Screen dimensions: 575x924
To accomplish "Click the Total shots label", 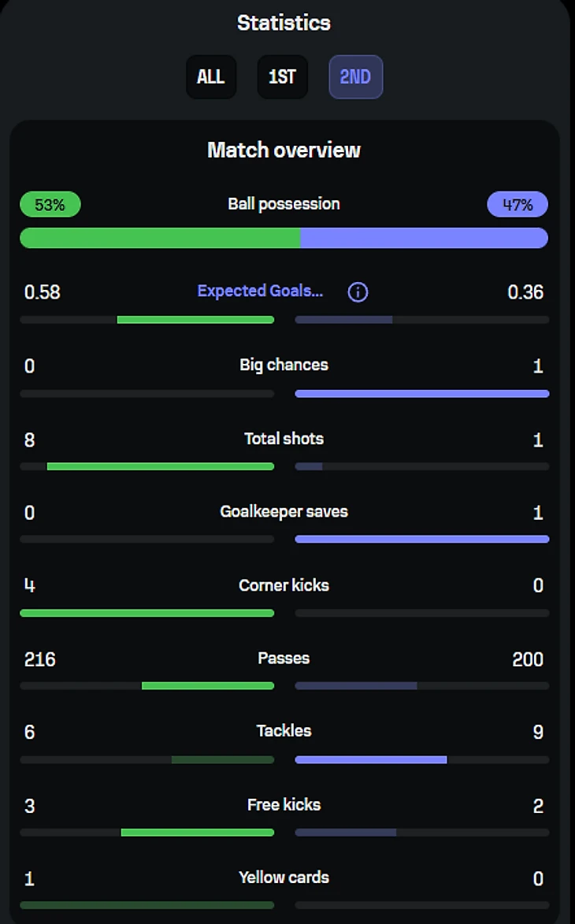I will click(284, 439).
